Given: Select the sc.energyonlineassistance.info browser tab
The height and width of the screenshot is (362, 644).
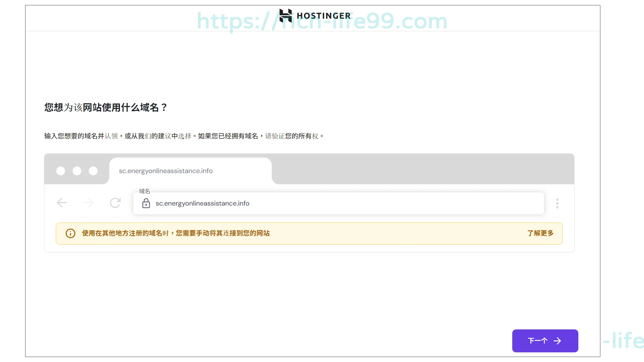Looking at the screenshot, I should click(x=190, y=171).
